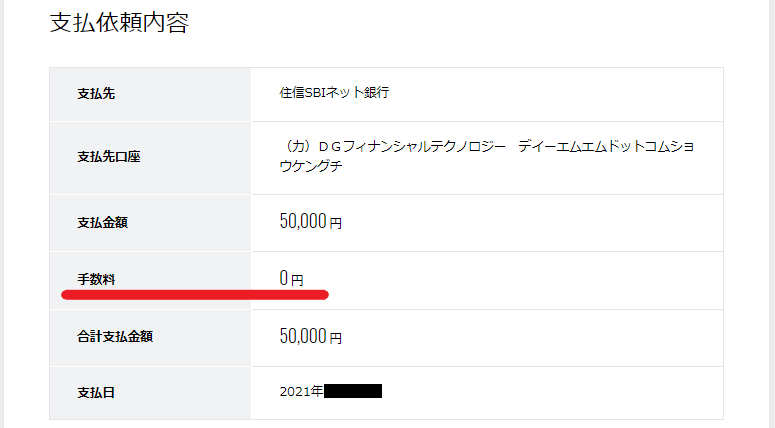Click the 住信SBIネット銀行 payee name

[x=334, y=93]
